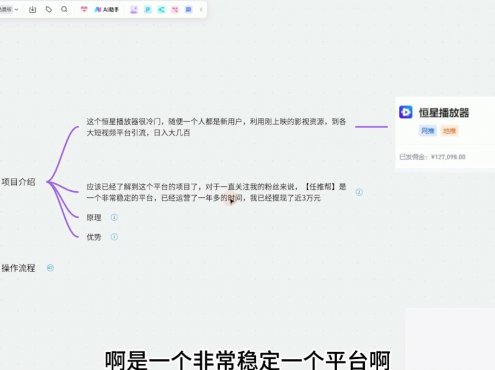Click the pink gift icon in toolbar

point(84,9)
